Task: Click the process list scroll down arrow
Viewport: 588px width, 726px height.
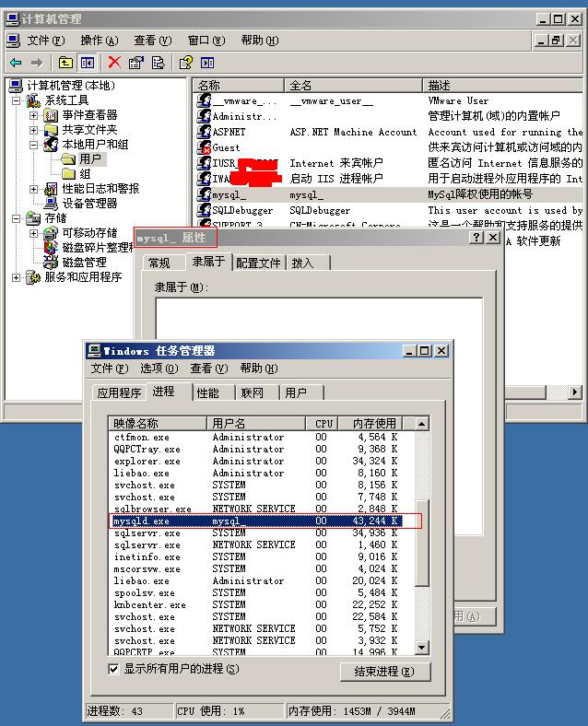Action: 421,648
